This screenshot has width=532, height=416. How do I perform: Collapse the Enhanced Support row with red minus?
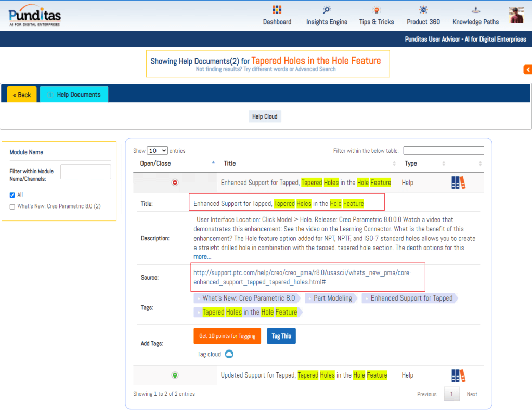click(x=175, y=183)
